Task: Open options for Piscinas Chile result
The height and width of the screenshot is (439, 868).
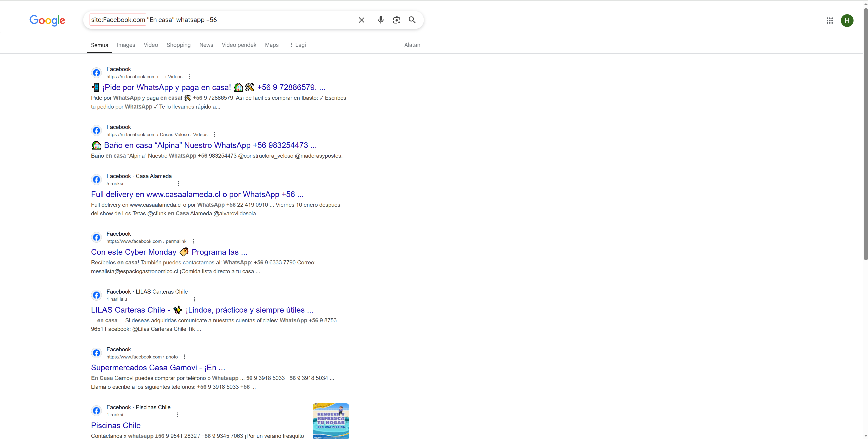Action: (x=177, y=415)
